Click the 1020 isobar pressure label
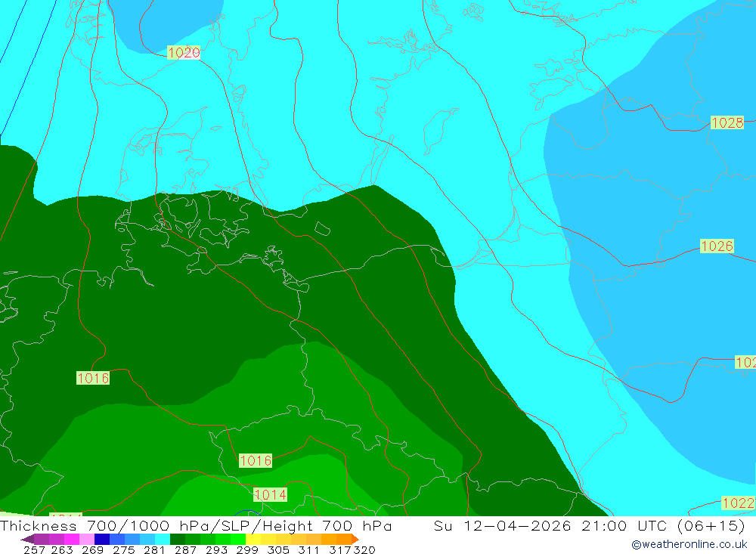This screenshot has height=554, width=756. pos(184,53)
